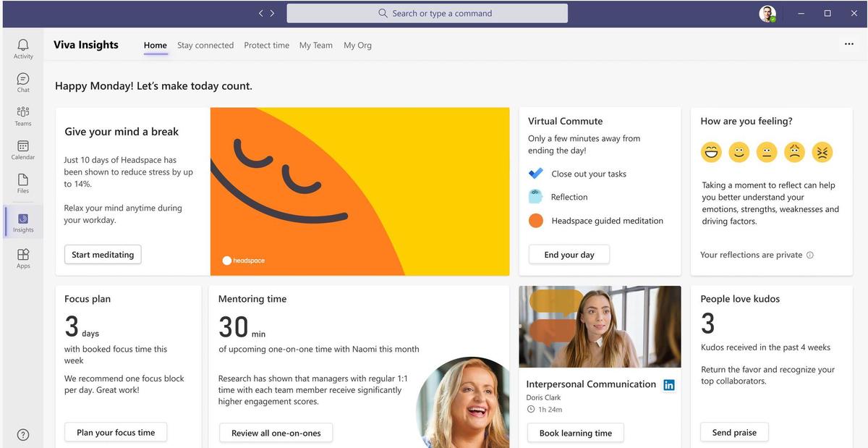This screenshot has width=868, height=448.
Task: Click the Send praise button
Action: [x=734, y=432]
